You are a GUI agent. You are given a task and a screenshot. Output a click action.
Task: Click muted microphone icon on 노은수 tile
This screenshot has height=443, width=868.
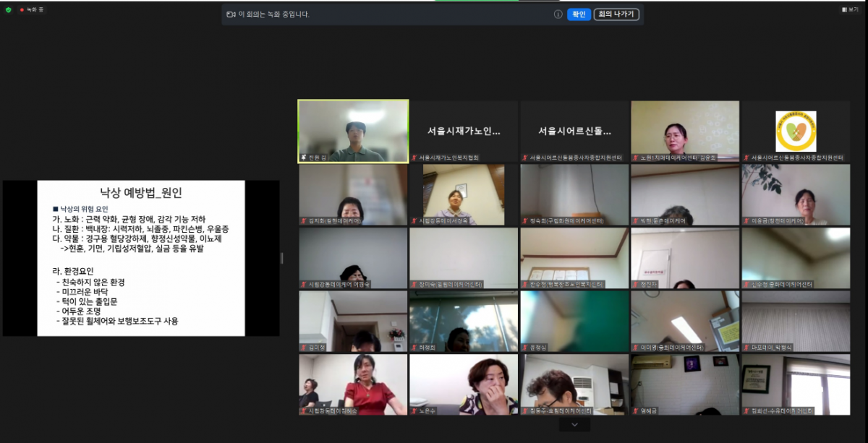pyautogui.click(x=414, y=410)
